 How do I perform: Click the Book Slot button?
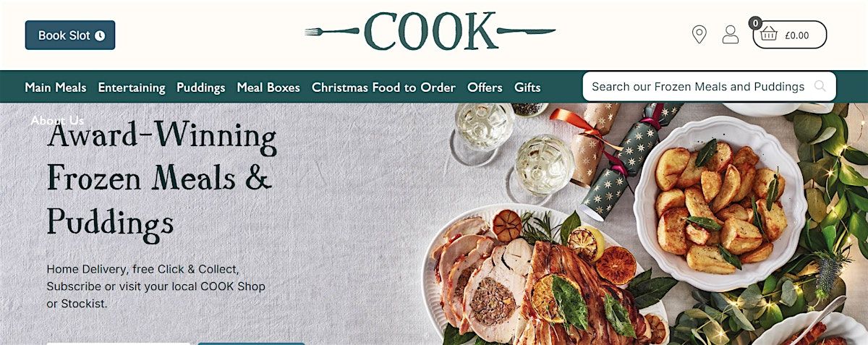70,35
